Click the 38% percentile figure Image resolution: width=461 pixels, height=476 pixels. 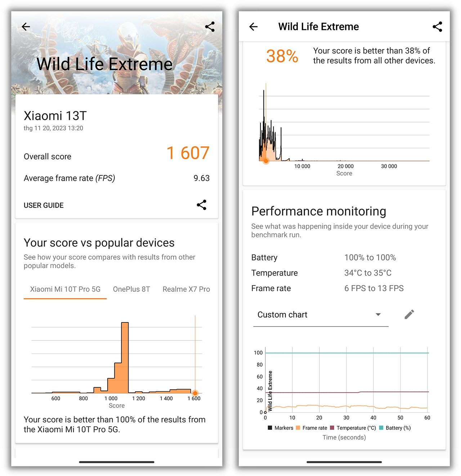(x=282, y=56)
